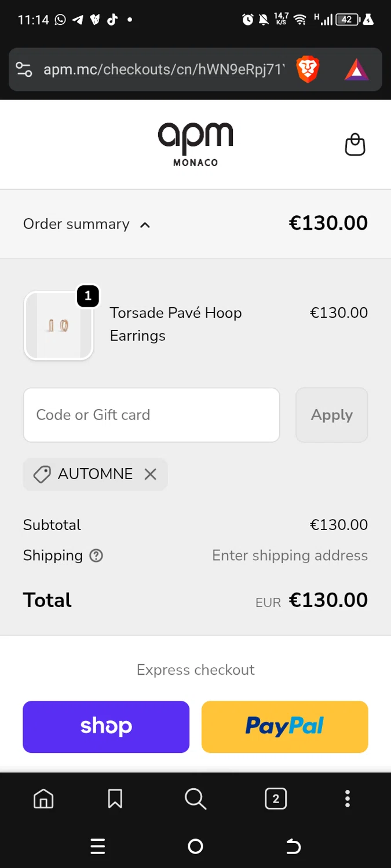391x868 pixels.
Task: Collapse the Order summary chevron
Action: pos(145,225)
